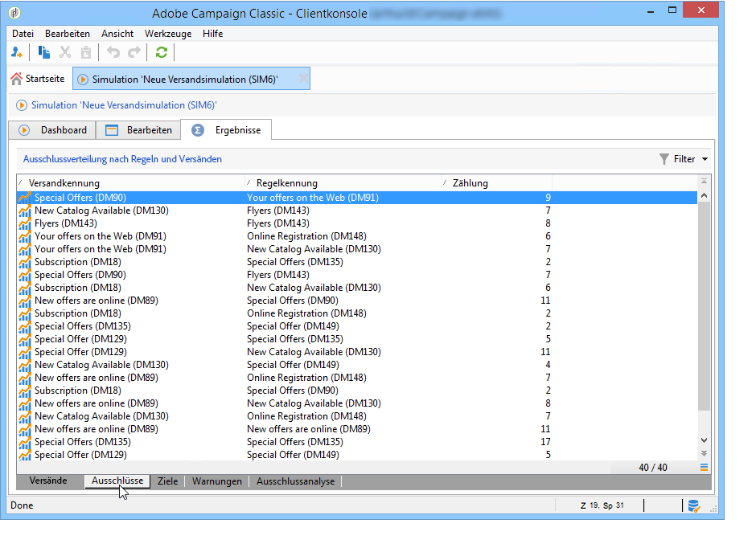Click the Paste clipboard icon
Image resolution: width=756 pixels, height=540 pixels.
pos(86,52)
